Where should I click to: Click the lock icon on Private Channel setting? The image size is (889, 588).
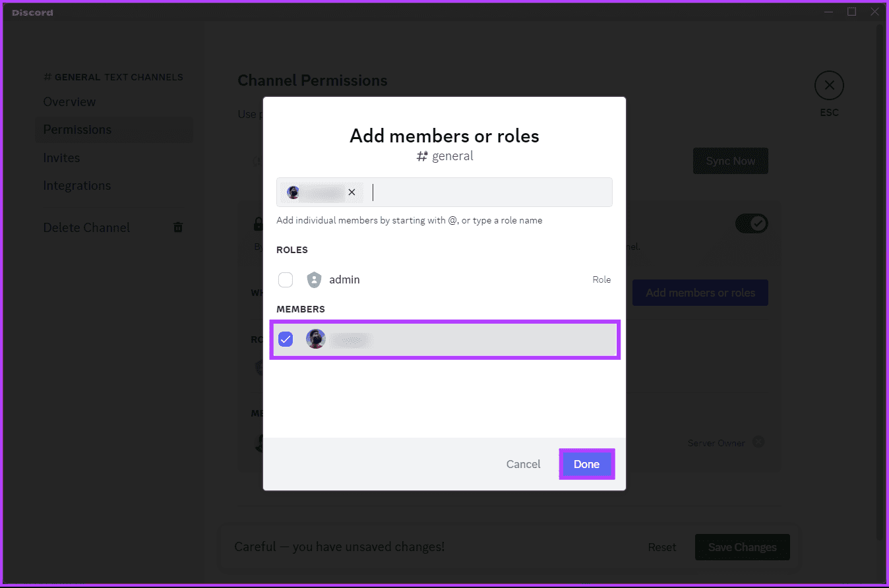257,223
